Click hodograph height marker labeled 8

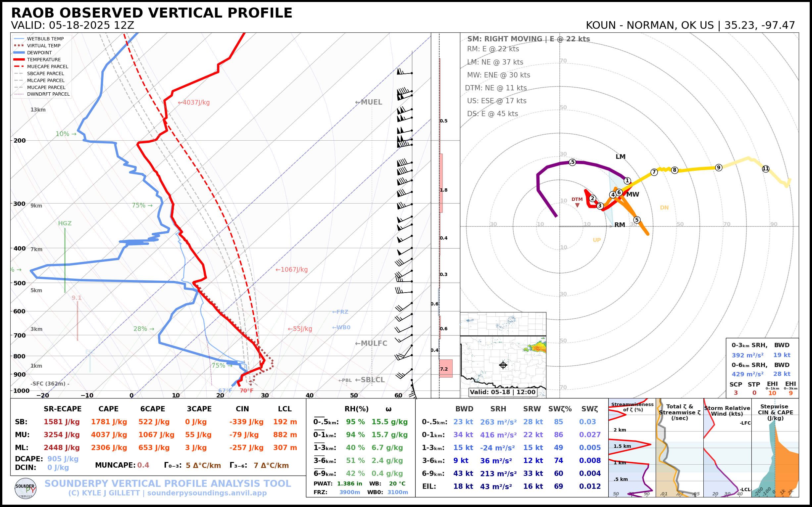pyautogui.click(x=675, y=170)
